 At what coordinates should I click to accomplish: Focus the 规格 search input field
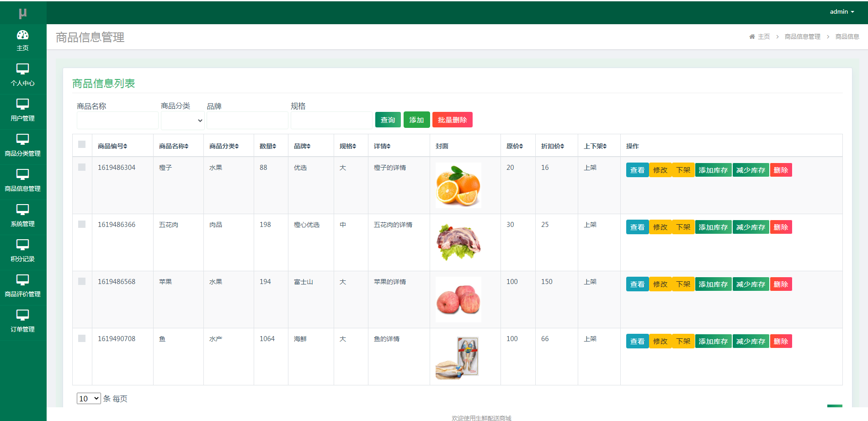coord(331,121)
